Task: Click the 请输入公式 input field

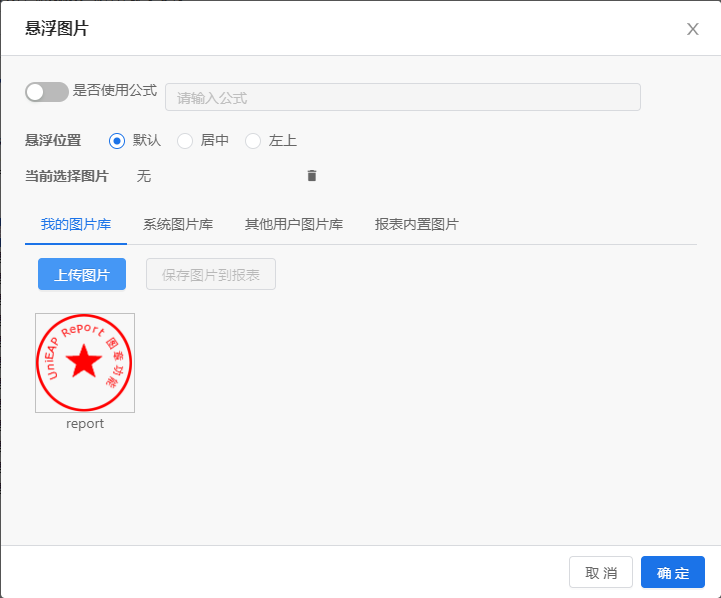Action: [x=403, y=97]
